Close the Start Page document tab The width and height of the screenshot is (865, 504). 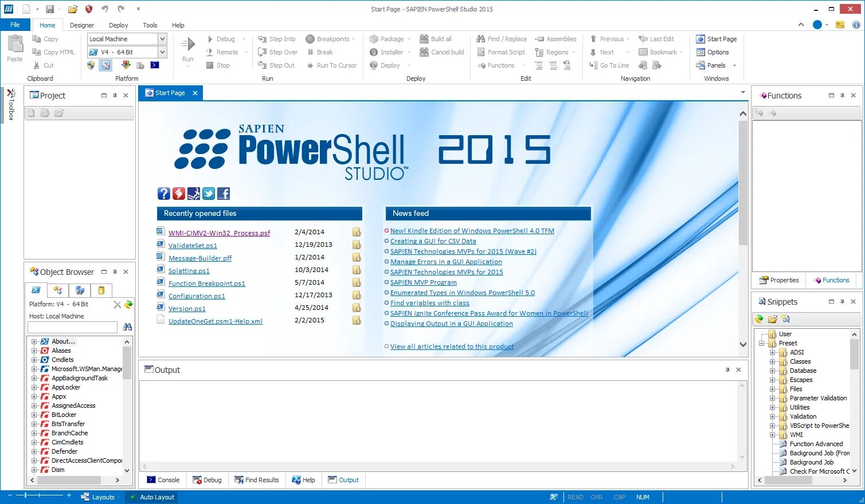click(195, 93)
